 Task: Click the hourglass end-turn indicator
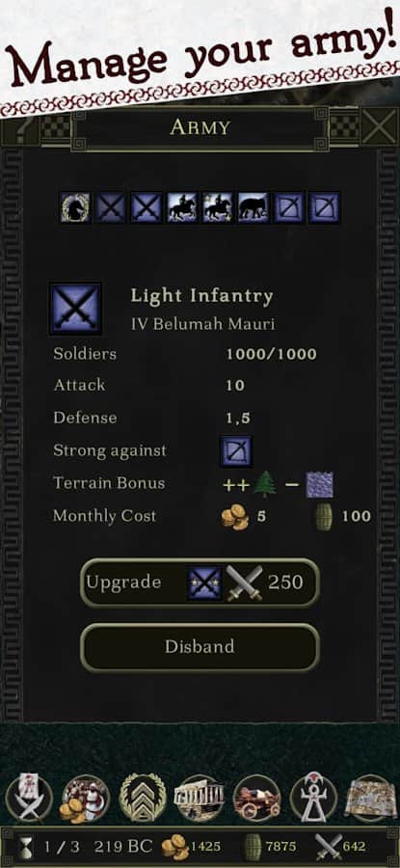[25, 847]
